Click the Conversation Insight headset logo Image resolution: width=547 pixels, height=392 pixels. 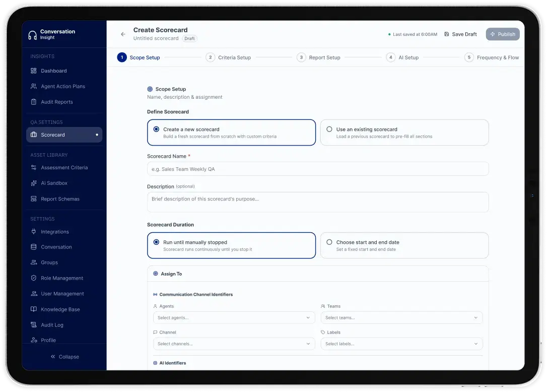point(32,35)
